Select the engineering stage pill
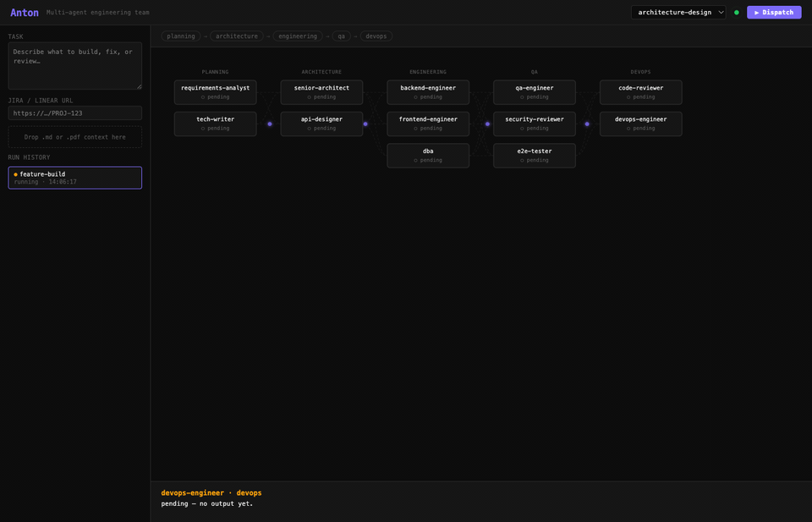Screen dimensions: 812x522 pyautogui.click(x=298, y=36)
